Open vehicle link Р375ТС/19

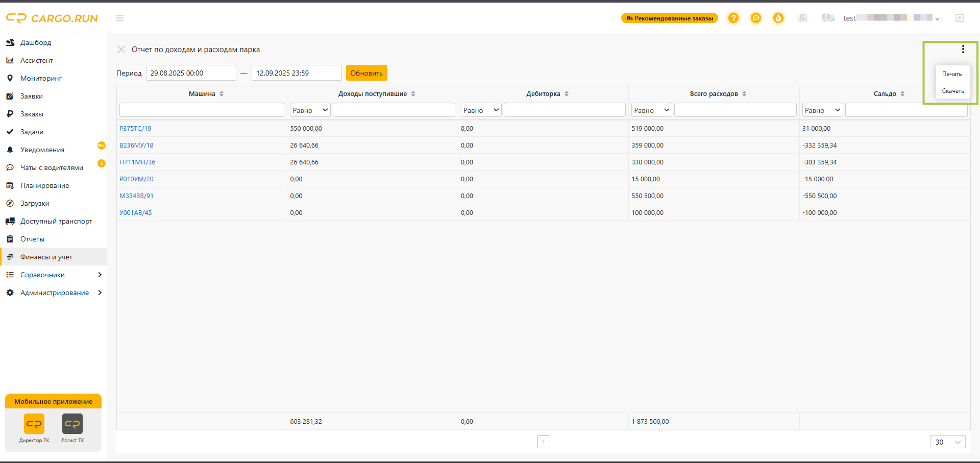(x=135, y=129)
